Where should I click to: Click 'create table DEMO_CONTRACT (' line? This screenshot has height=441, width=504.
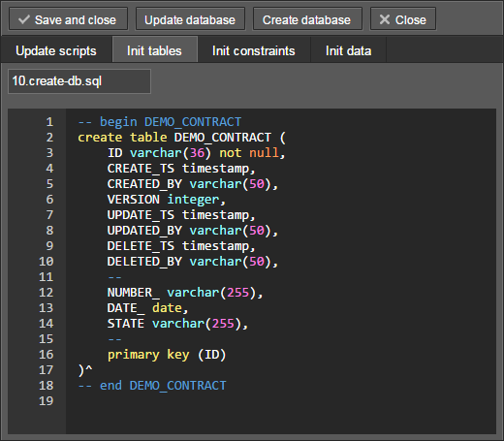(182, 138)
